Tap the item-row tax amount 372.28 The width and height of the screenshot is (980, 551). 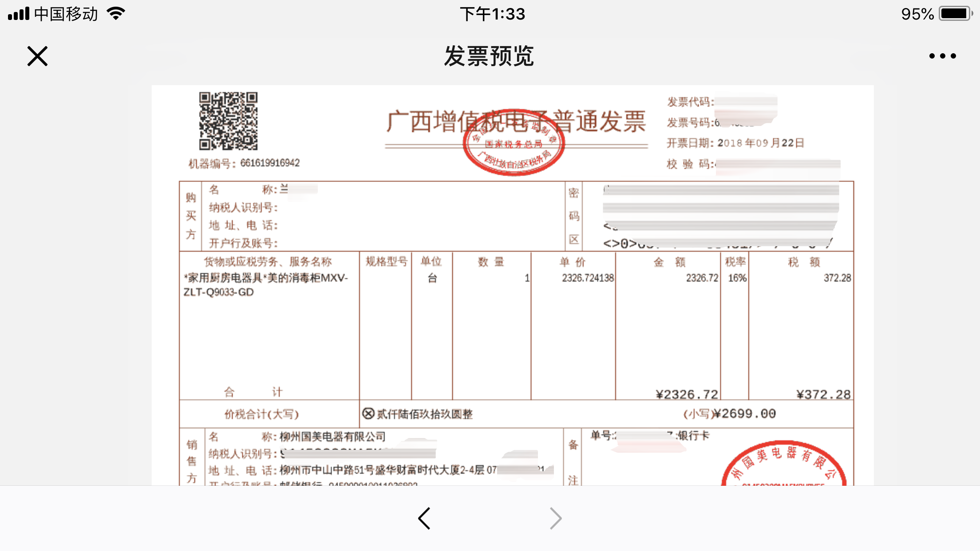tap(837, 278)
